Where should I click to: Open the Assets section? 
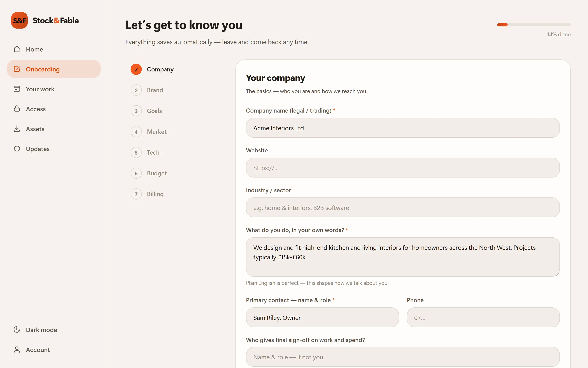tap(54, 129)
